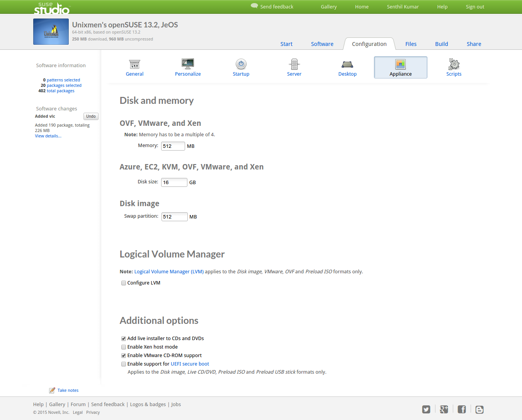The width and height of the screenshot is (522, 420).
Task: Open Logos & badges footer link
Action: click(148, 404)
